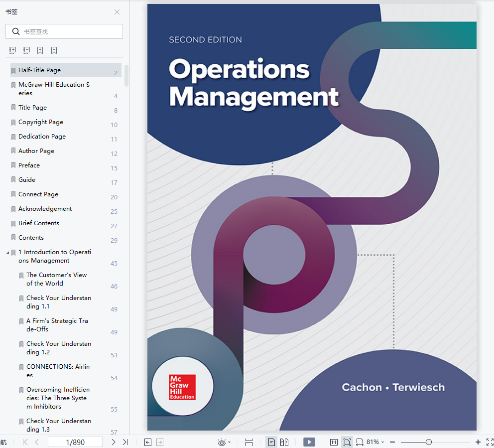
Task: Click the bookmark icon beside Guide
Action: pyautogui.click(x=13, y=180)
